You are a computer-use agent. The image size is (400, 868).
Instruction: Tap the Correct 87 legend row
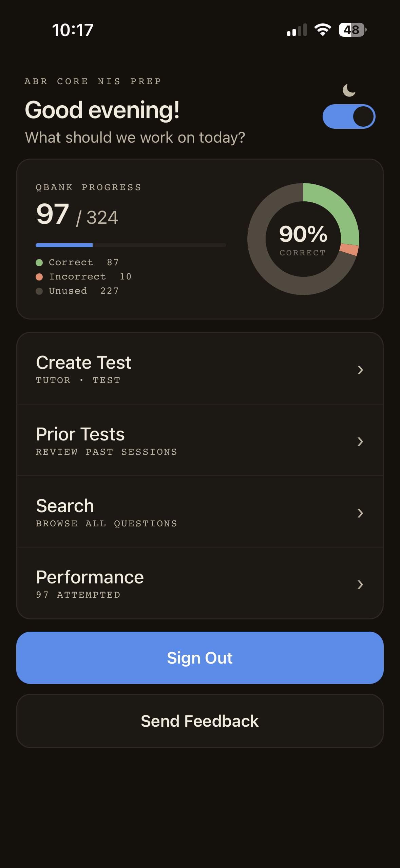(78, 262)
